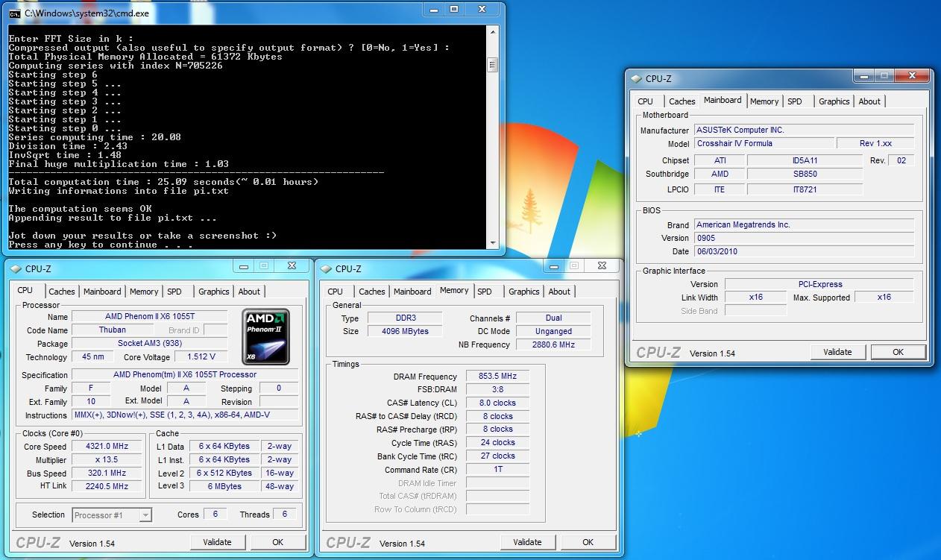Select Caches tab in the Memory window

point(372,292)
